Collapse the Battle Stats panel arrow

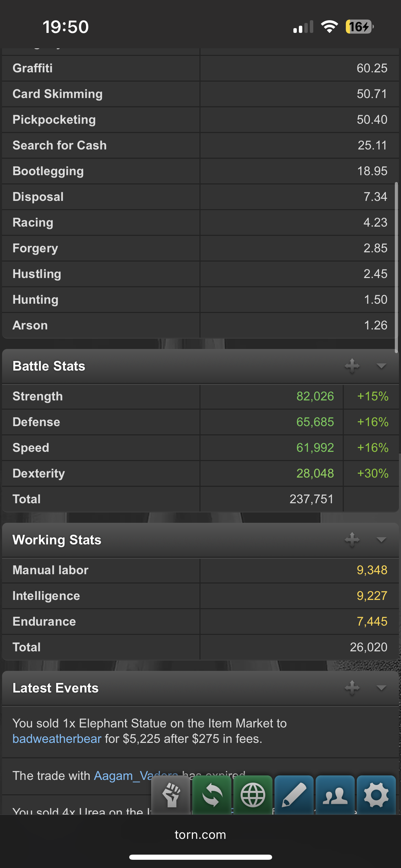pos(381,366)
